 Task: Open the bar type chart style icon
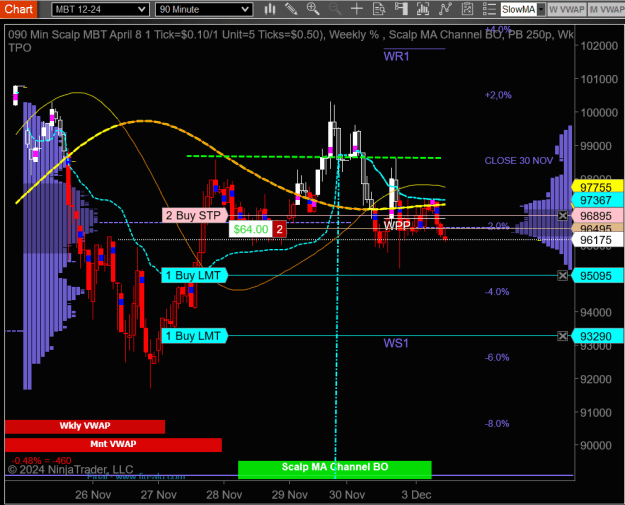pos(270,9)
